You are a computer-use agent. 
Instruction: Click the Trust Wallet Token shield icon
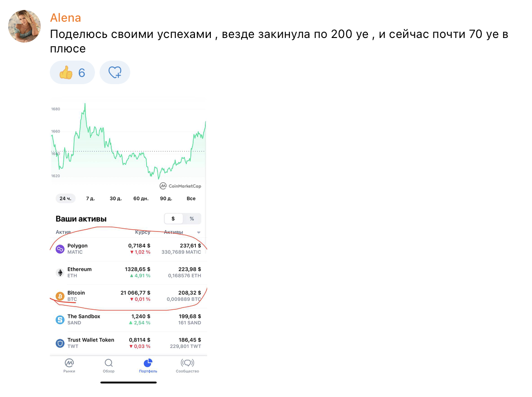[60, 343]
